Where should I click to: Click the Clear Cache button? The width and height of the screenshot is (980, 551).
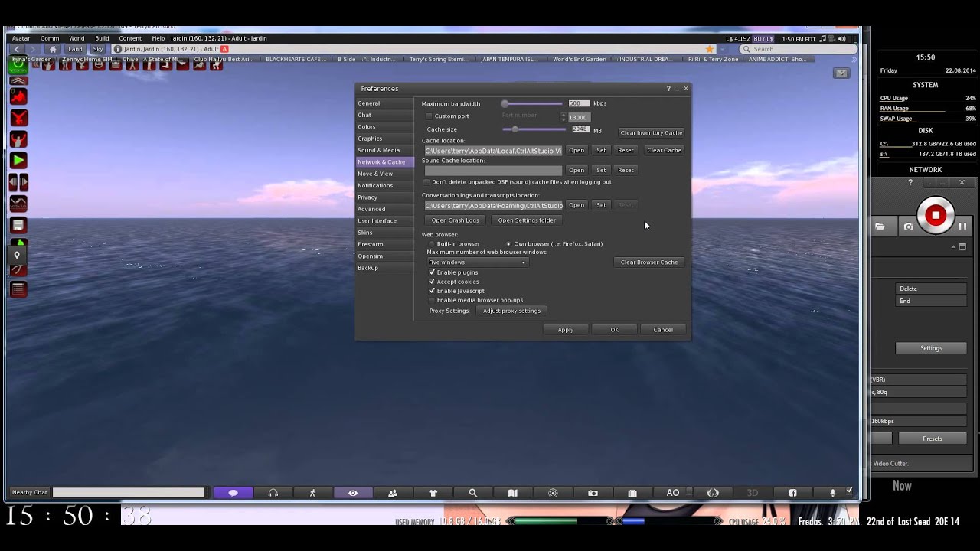pos(664,150)
